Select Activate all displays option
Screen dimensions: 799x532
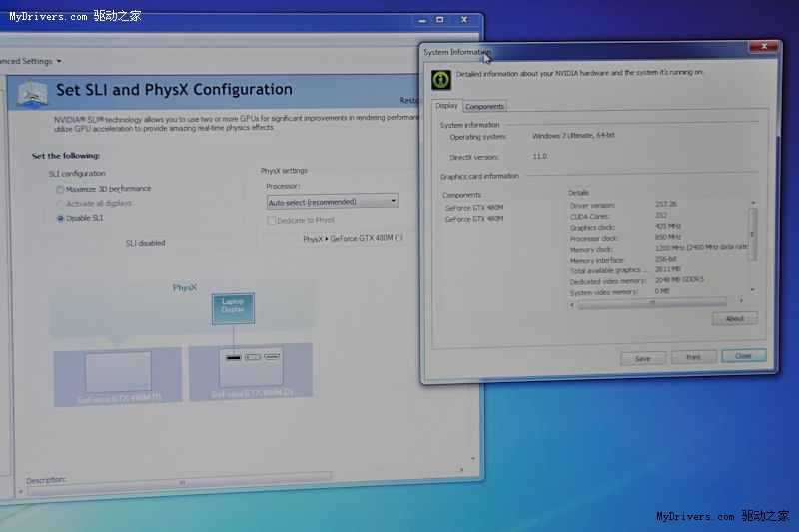tap(60, 204)
